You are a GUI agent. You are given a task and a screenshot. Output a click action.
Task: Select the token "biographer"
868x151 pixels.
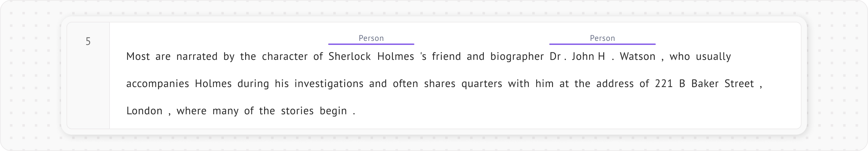coord(517,56)
